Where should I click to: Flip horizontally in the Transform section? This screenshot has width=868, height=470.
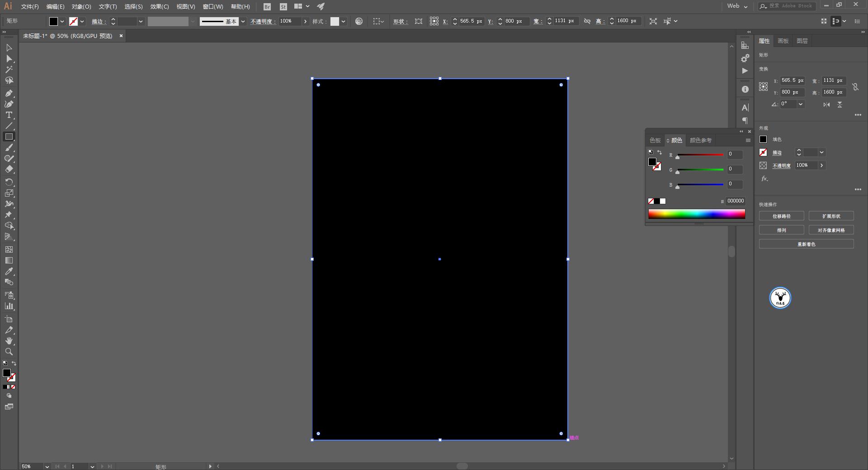(826, 104)
